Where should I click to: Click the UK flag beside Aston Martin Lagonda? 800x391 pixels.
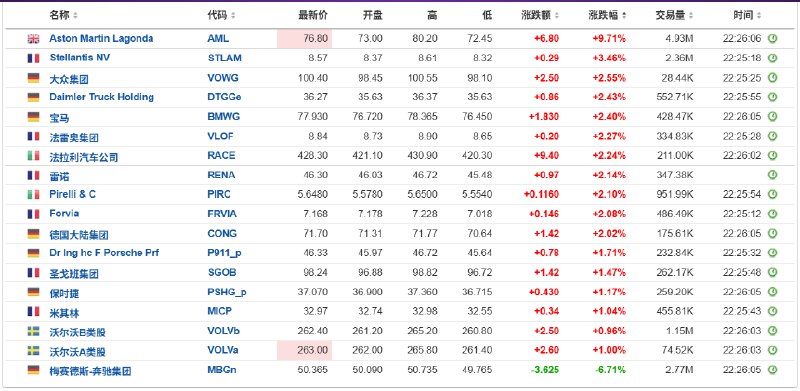33,38
